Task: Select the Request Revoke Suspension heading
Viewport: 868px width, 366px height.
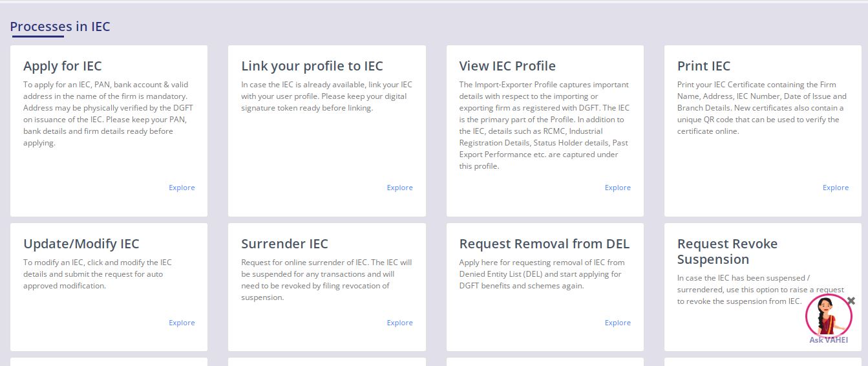Action: click(727, 252)
